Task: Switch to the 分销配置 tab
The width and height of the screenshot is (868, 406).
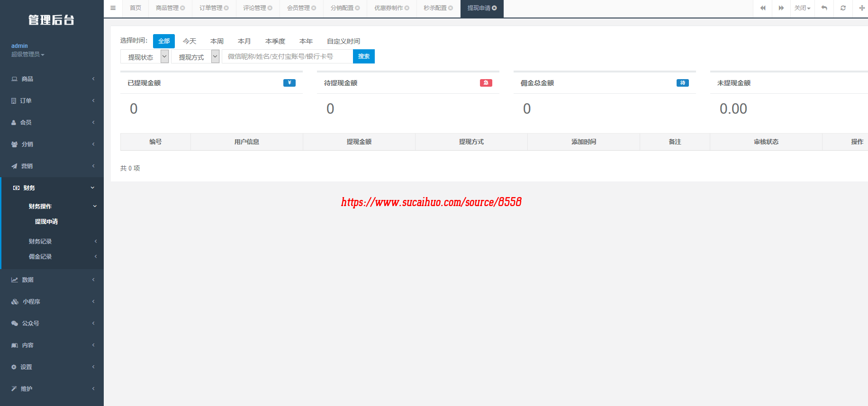Action: [x=342, y=8]
